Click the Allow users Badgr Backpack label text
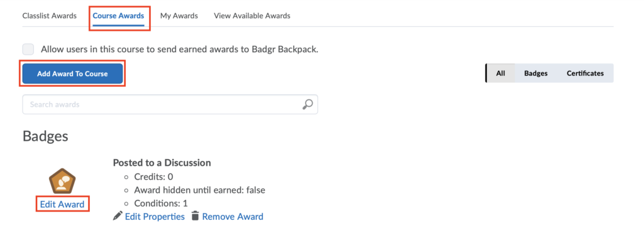Viewport: 644px width, 245px height. pos(179,50)
